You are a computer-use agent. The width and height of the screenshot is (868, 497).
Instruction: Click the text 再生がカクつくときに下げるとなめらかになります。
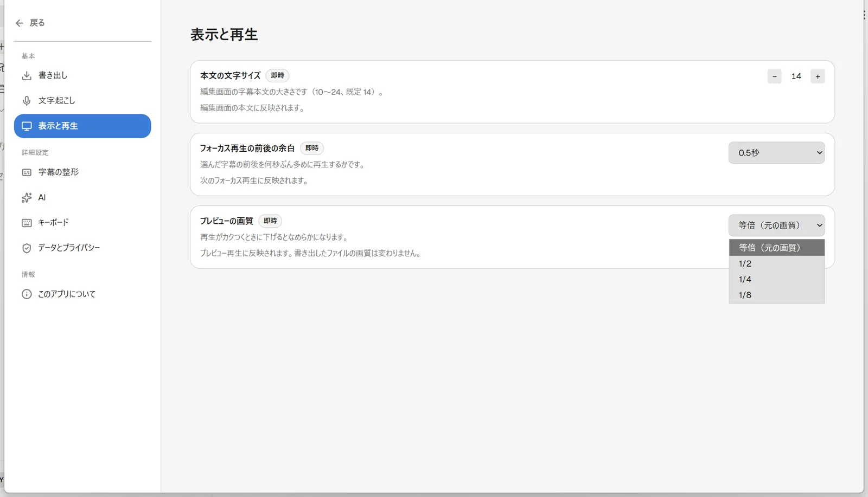click(x=275, y=237)
